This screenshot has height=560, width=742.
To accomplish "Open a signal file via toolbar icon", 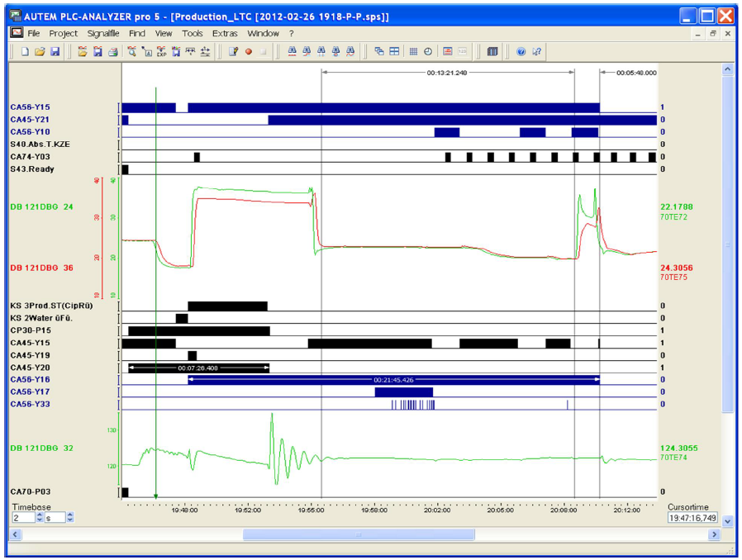I will click(x=83, y=51).
